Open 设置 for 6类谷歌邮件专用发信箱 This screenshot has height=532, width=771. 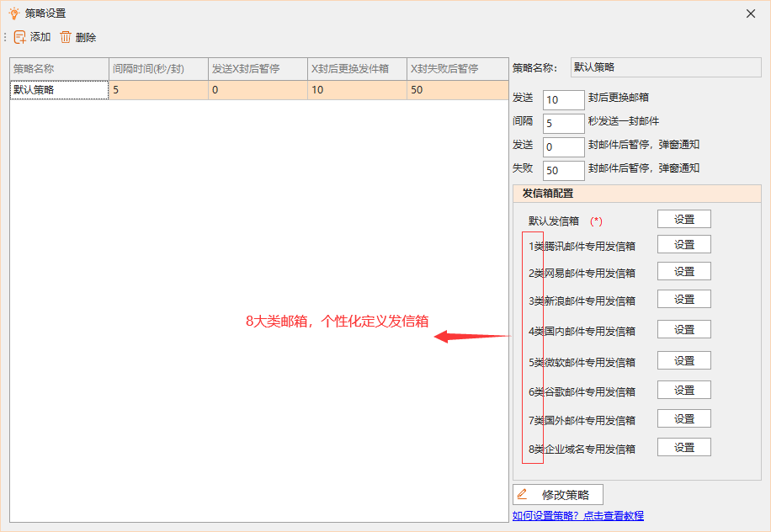(684, 390)
